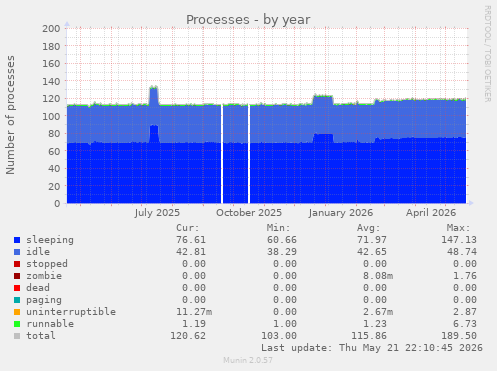Click the 'paging' legend label
497x371 pixels.
click(44, 300)
